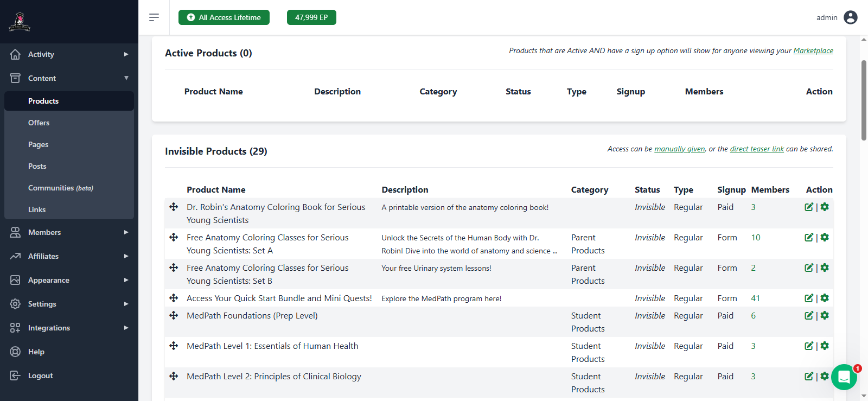This screenshot has height=401, width=868.
Task: Follow the direct teaser link
Action: coord(757,149)
